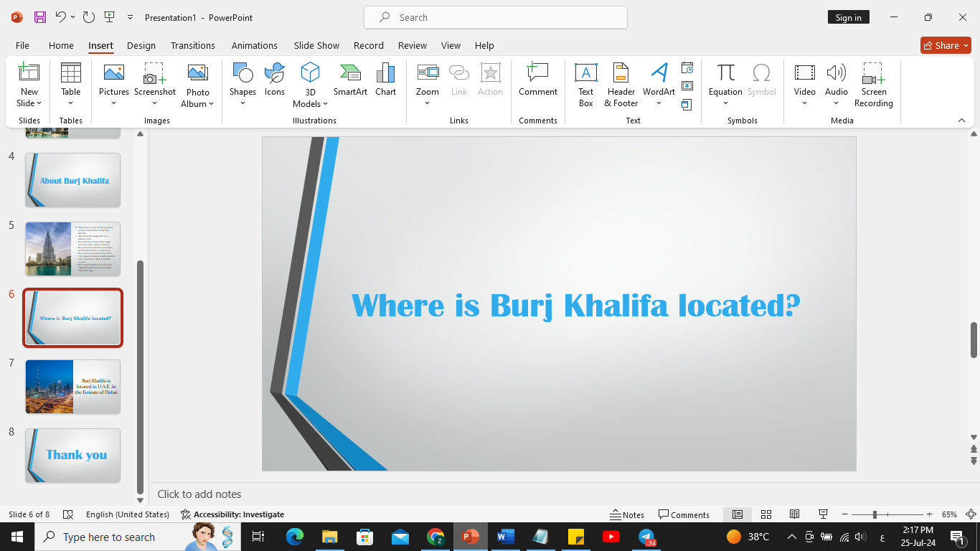Open the Review tab
Image resolution: width=980 pixels, height=551 pixels.
coord(413,45)
